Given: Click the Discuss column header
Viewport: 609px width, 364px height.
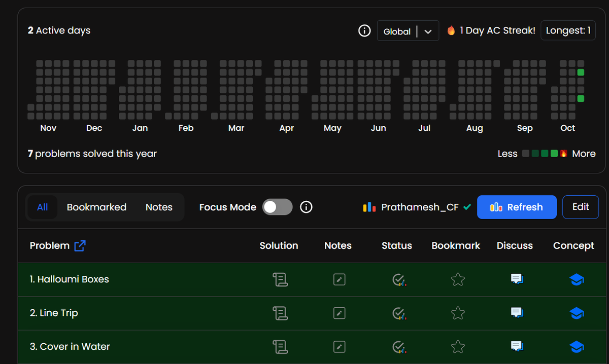Looking at the screenshot, I should pyautogui.click(x=515, y=246).
